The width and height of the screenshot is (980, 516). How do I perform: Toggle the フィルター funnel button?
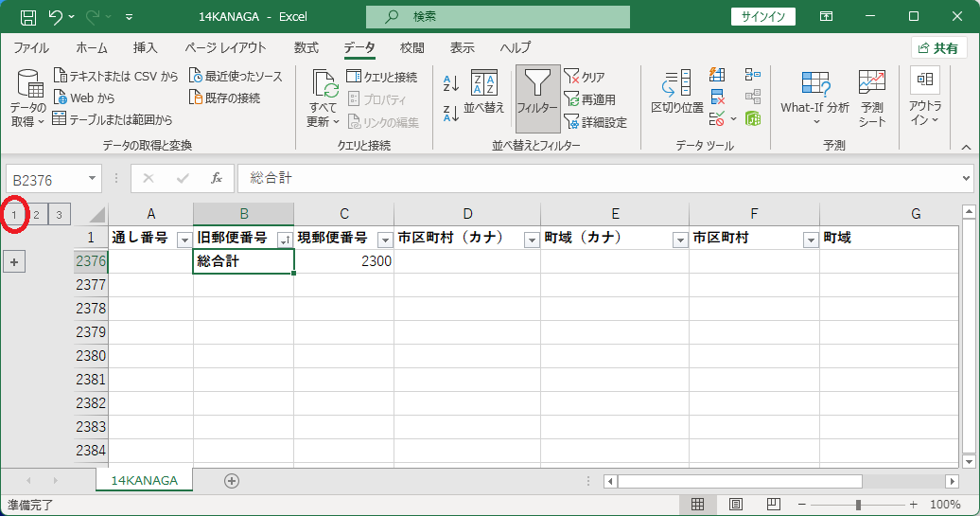[x=537, y=98]
